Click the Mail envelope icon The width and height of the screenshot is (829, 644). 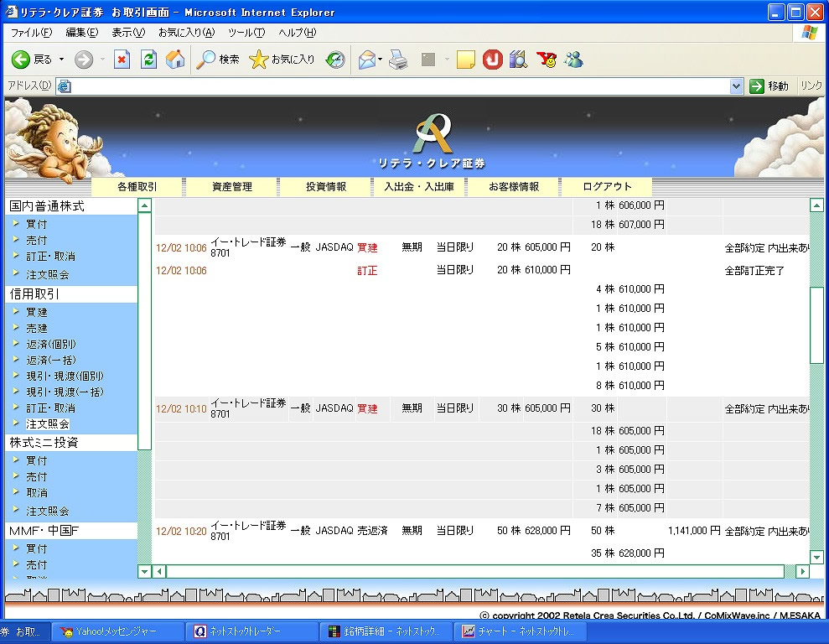[367, 60]
